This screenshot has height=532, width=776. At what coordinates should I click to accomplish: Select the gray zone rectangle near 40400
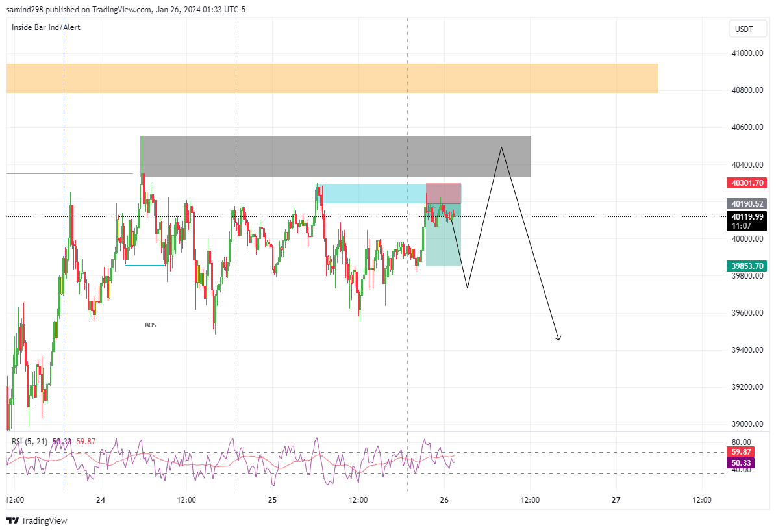336,156
